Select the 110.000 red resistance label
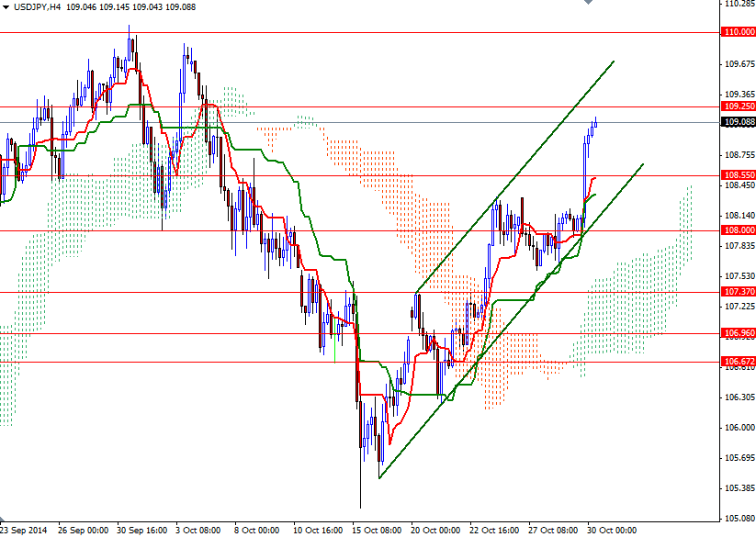 735,30
